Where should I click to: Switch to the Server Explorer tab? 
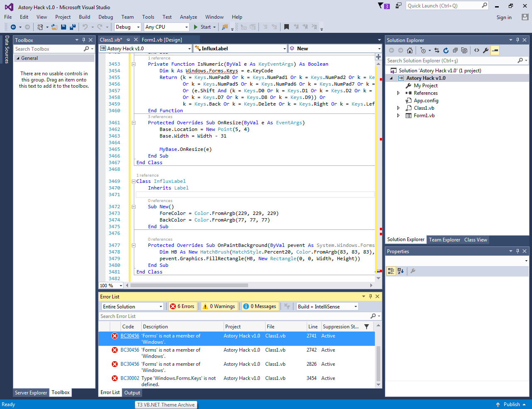click(31, 392)
